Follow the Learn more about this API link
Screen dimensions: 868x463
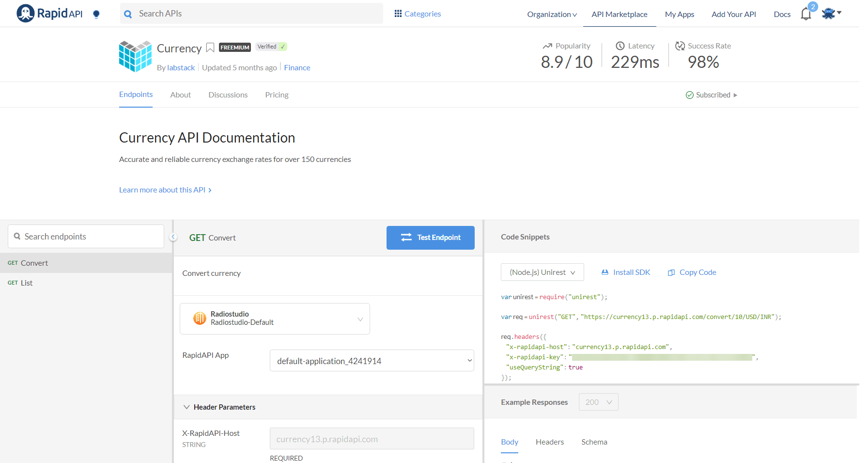point(165,190)
